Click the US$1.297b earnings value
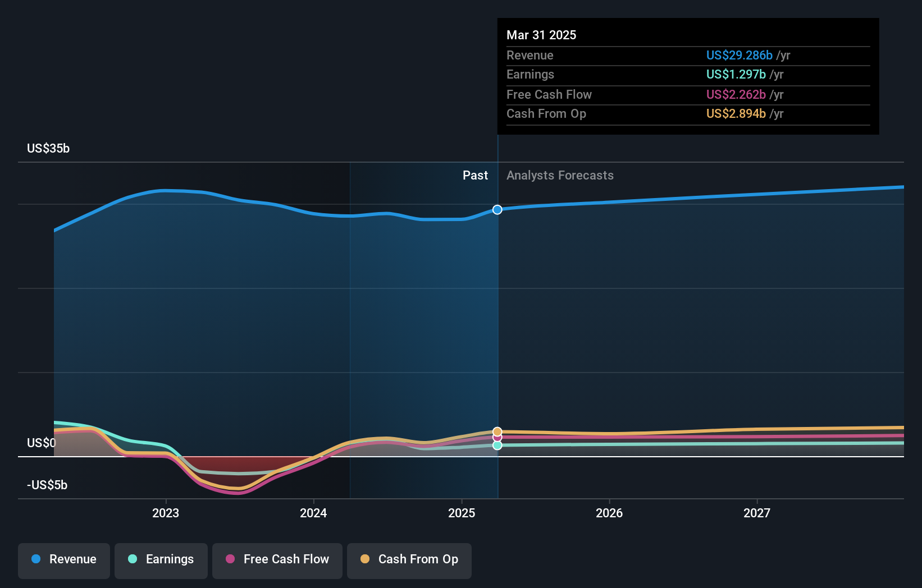The image size is (922, 588). tap(736, 75)
